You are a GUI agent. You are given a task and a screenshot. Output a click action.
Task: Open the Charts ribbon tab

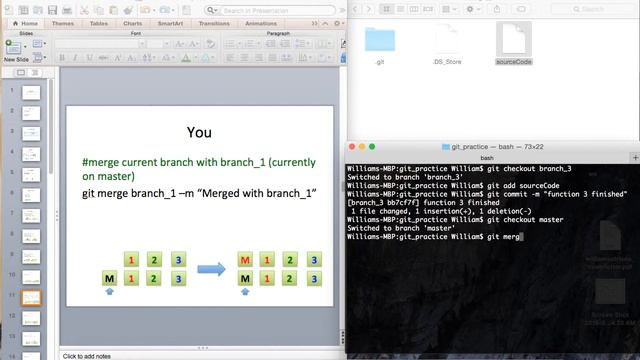coord(133,23)
